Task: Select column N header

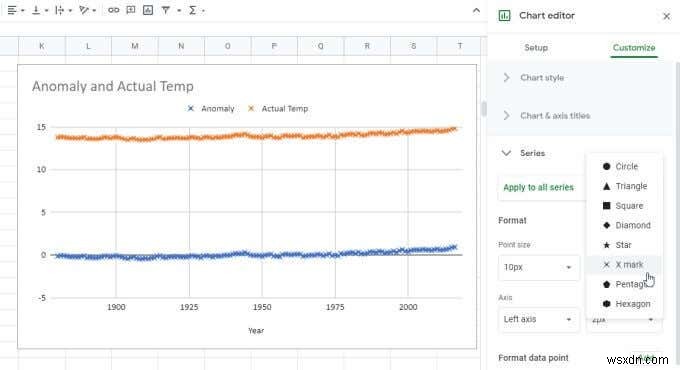Action: pos(181,46)
